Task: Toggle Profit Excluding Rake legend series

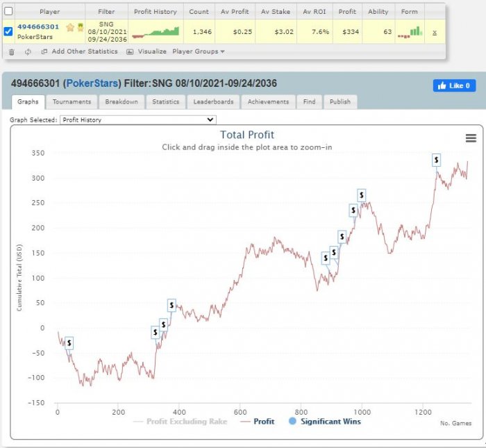Action: (181, 422)
